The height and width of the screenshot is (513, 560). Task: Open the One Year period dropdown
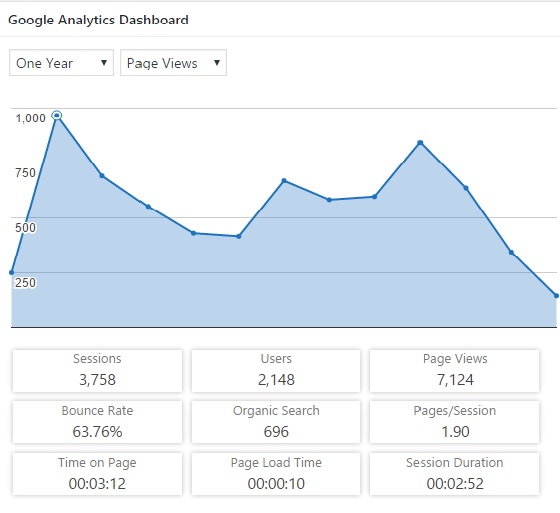coord(61,63)
